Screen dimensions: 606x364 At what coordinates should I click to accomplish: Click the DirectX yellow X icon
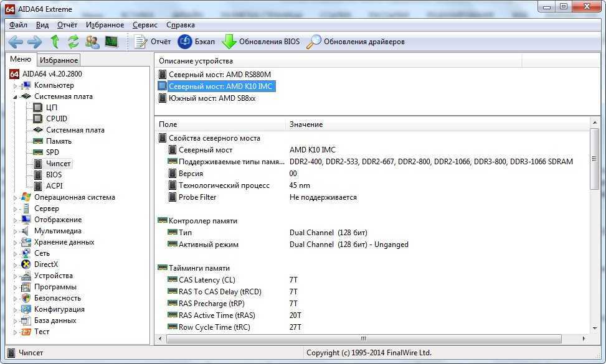[26, 264]
